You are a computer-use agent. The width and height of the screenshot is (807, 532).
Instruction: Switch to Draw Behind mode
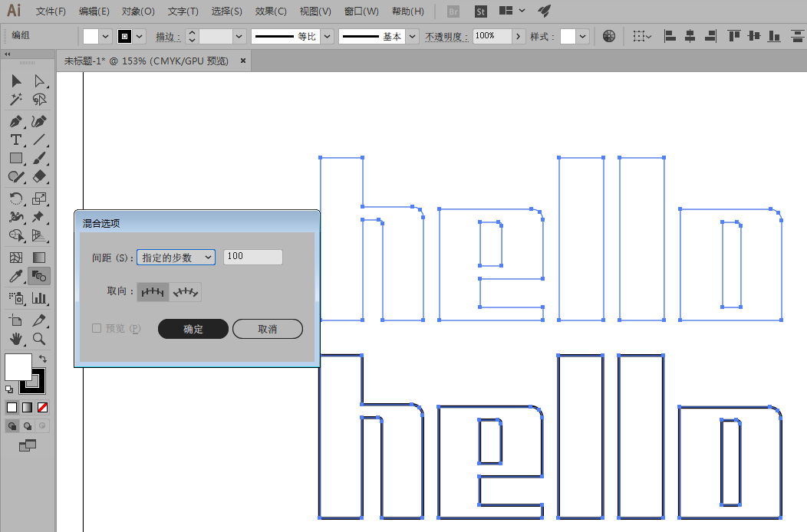28,426
